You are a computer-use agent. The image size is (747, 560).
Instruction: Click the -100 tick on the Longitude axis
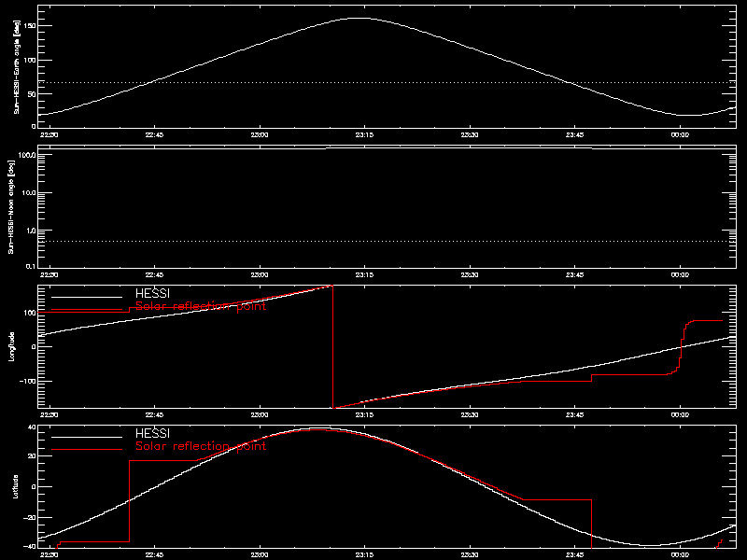tap(27, 382)
